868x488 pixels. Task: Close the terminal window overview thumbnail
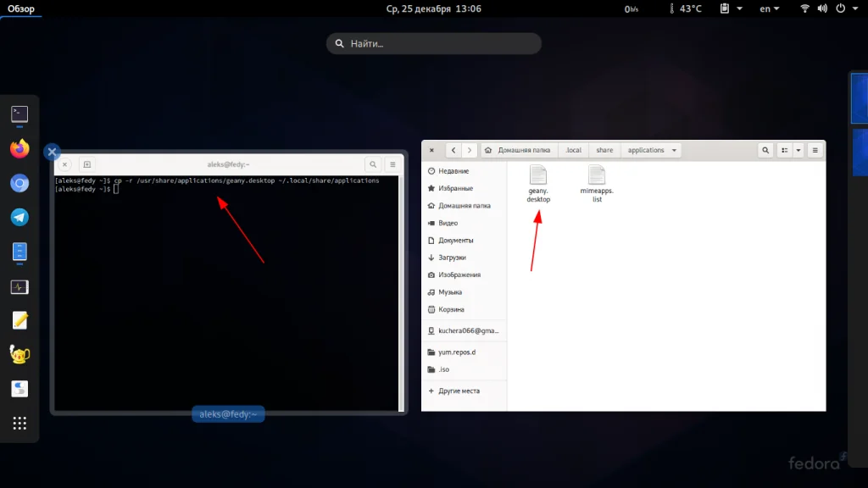tap(52, 152)
